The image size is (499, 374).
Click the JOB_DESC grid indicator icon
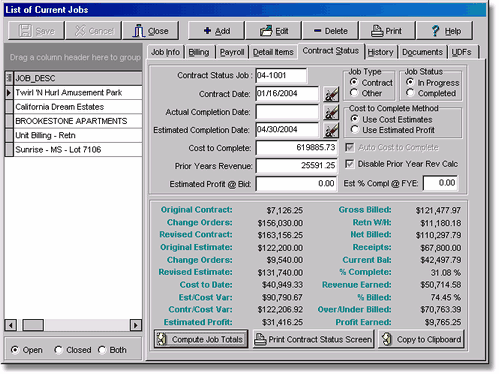click(9, 78)
